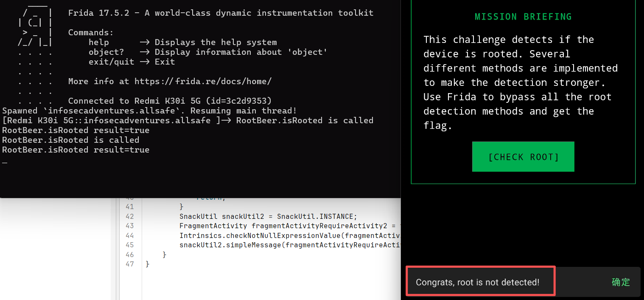Click the 'Connected to Redmi K30i 5G' line
Viewport: 644px width, 300px height.
(x=170, y=101)
